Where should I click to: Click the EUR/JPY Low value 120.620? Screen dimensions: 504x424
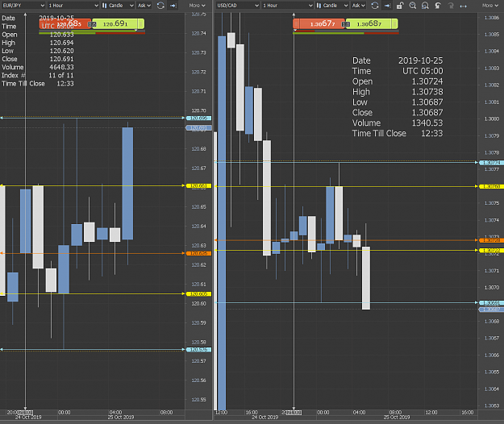[61, 51]
